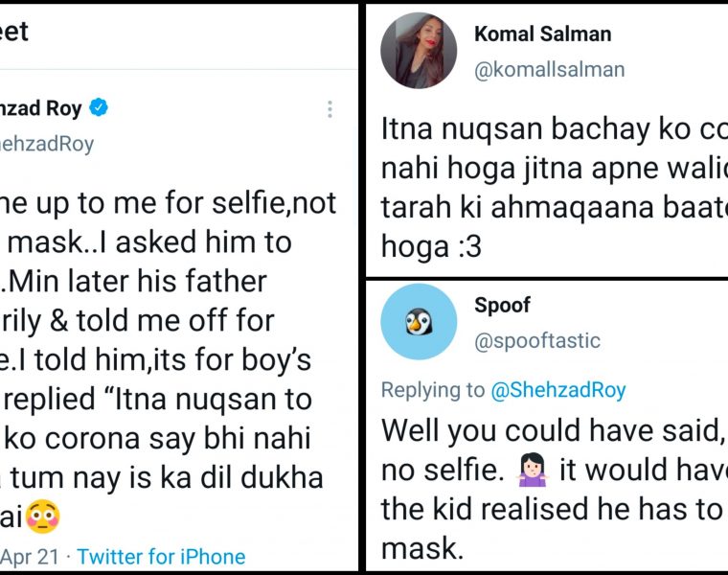The height and width of the screenshot is (575, 728).
Task: Click the Tweet page header title
Action: tap(14, 32)
